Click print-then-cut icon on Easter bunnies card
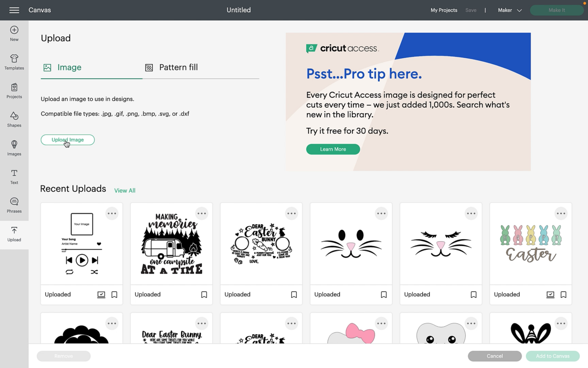Screen dimensions: 588x368 tap(550, 294)
